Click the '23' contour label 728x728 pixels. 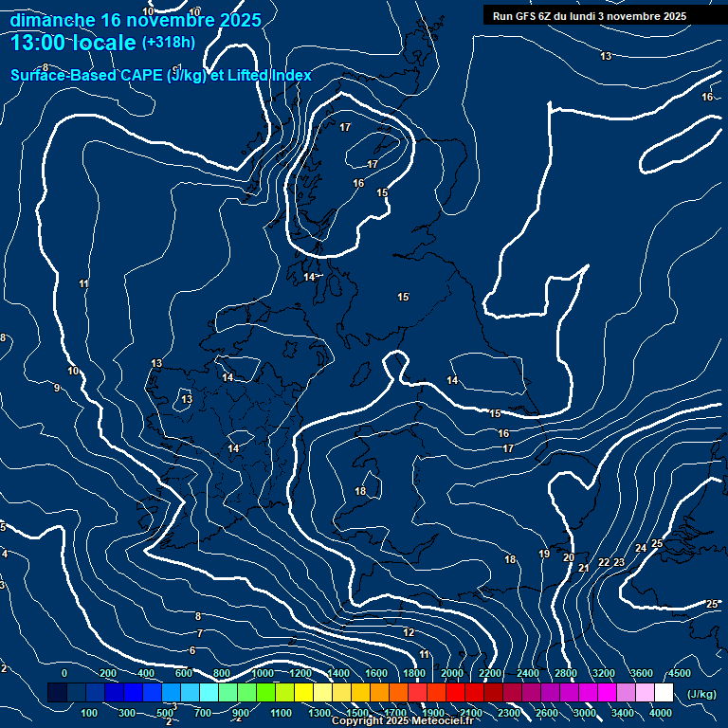[x=619, y=562]
